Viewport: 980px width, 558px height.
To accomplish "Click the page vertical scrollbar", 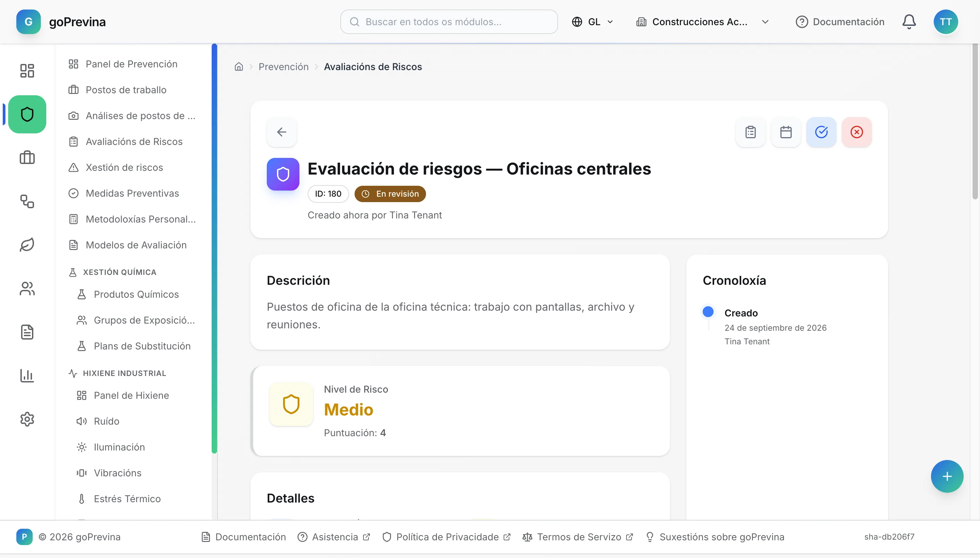I will pos(975,122).
